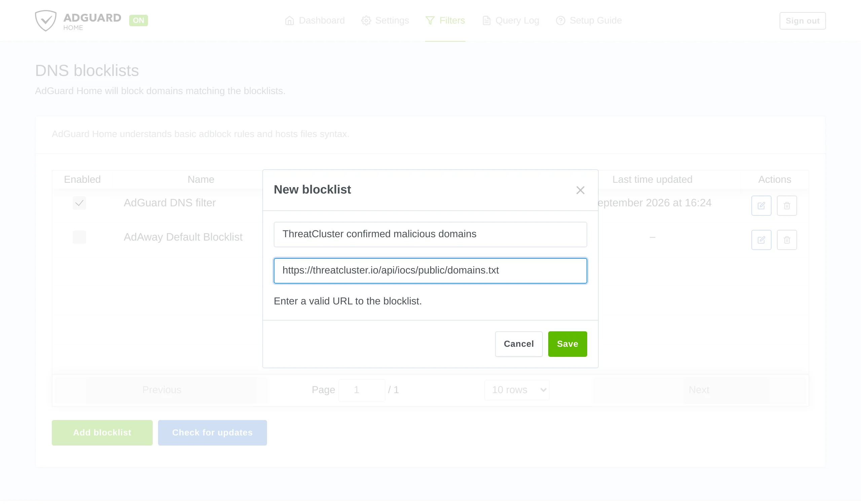Click the Sign out button
Viewport: 861px width, 504px height.
(802, 21)
